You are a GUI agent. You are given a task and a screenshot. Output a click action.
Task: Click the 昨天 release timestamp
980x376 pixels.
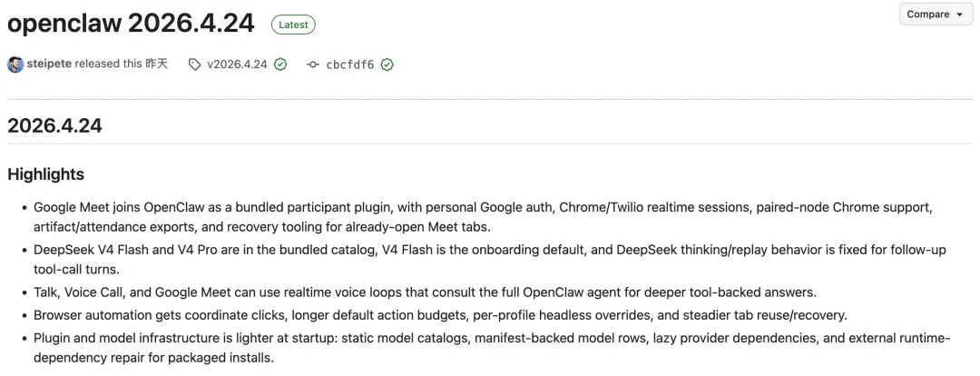[157, 64]
